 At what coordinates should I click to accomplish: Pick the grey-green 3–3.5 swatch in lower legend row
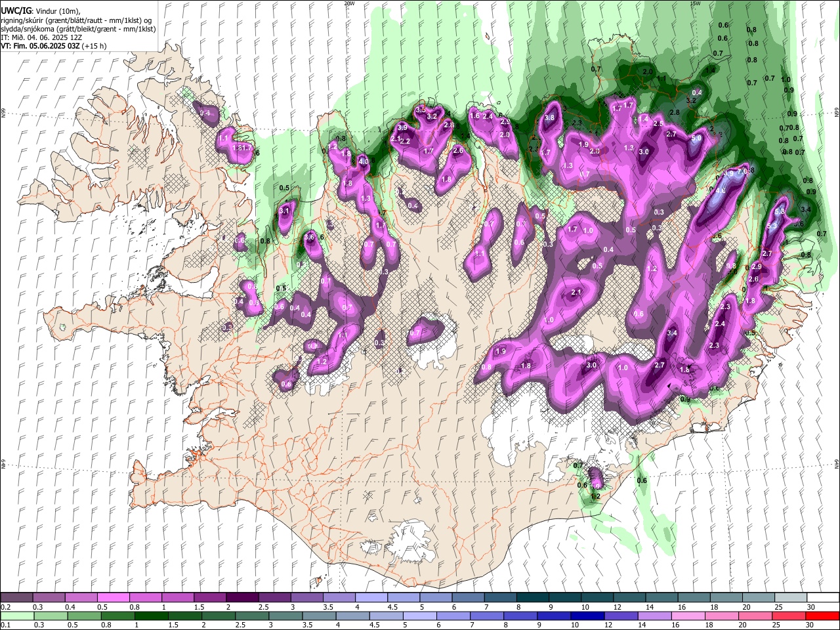pos(285,616)
